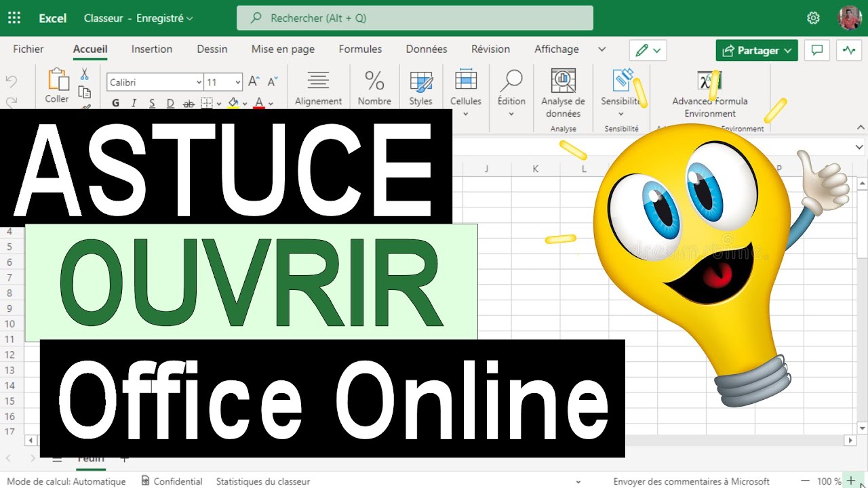
Task: Click the Rechercher search box
Action: (x=415, y=18)
